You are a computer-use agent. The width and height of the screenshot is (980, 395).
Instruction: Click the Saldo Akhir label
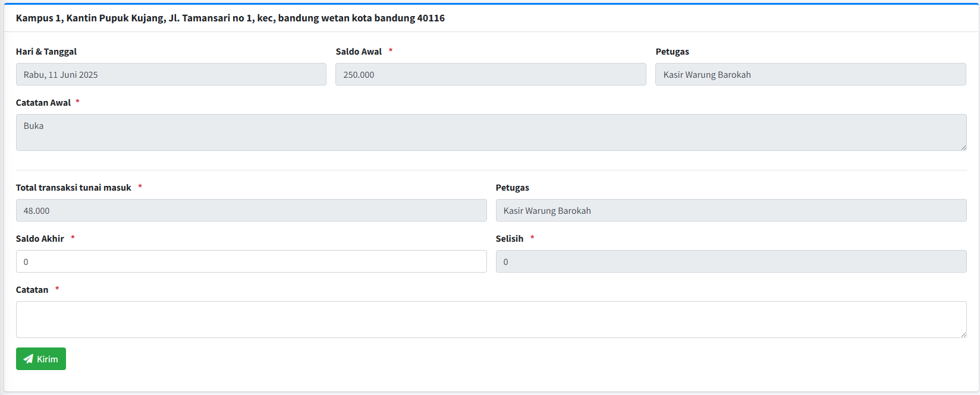(40, 239)
